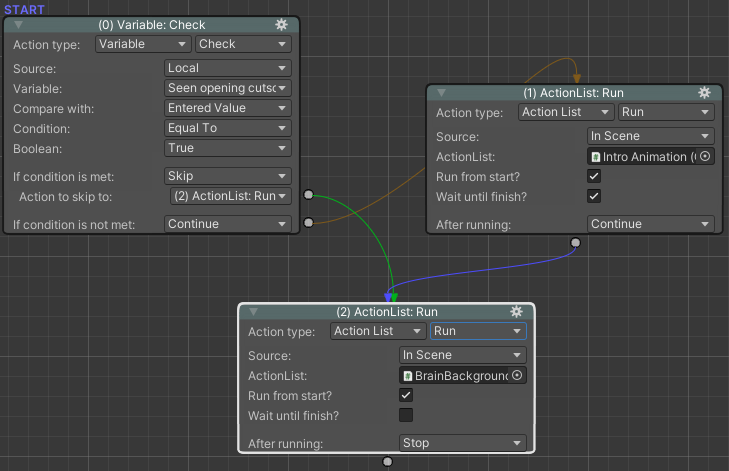Open After running Continue dropdown in node 1
The height and width of the screenshot is (471, 729).
pyautogui.click(x=651, y=224)
